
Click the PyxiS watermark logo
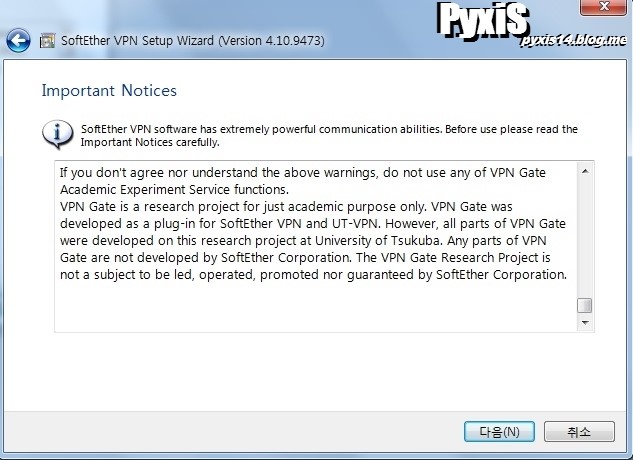[483, 19]
